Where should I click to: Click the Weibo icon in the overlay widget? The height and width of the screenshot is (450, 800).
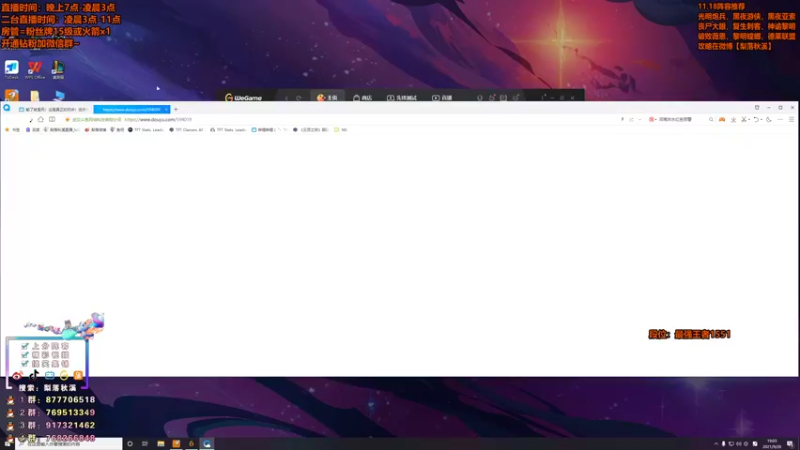coord(17,376)
